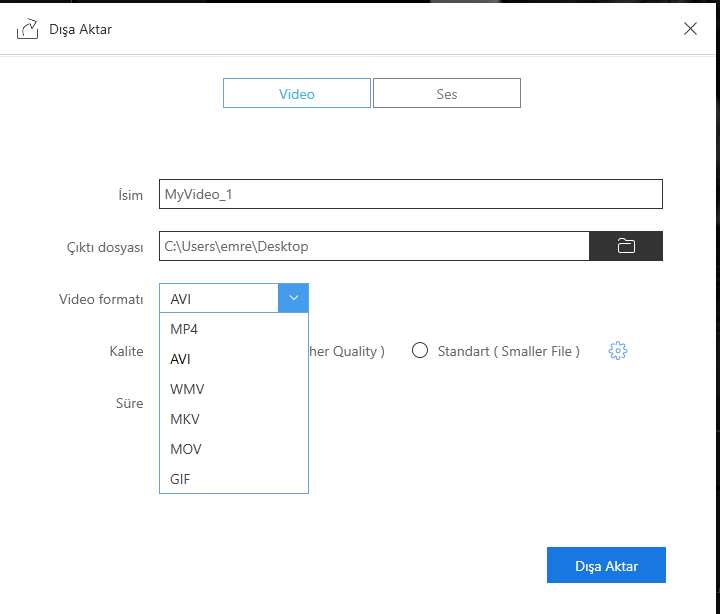Close the Dışa Aktar dialog

coord(690,28)
